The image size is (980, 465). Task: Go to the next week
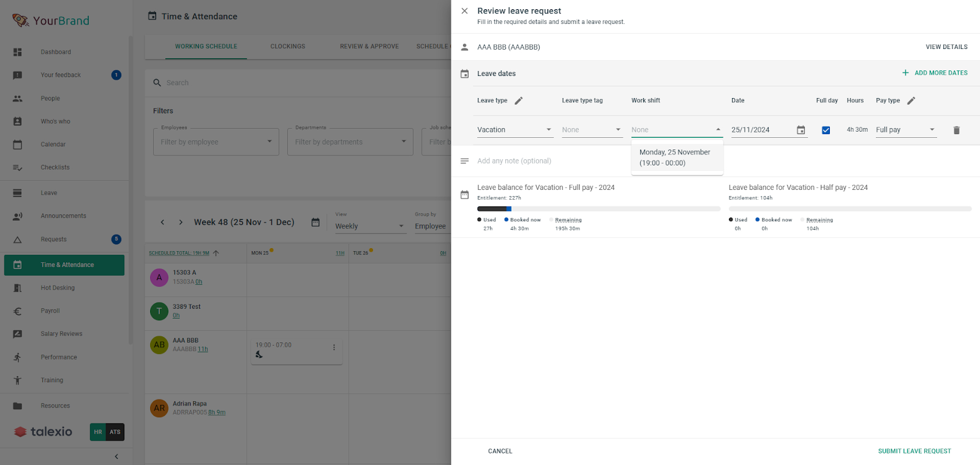pyautogui.click(x=181, y=222)
